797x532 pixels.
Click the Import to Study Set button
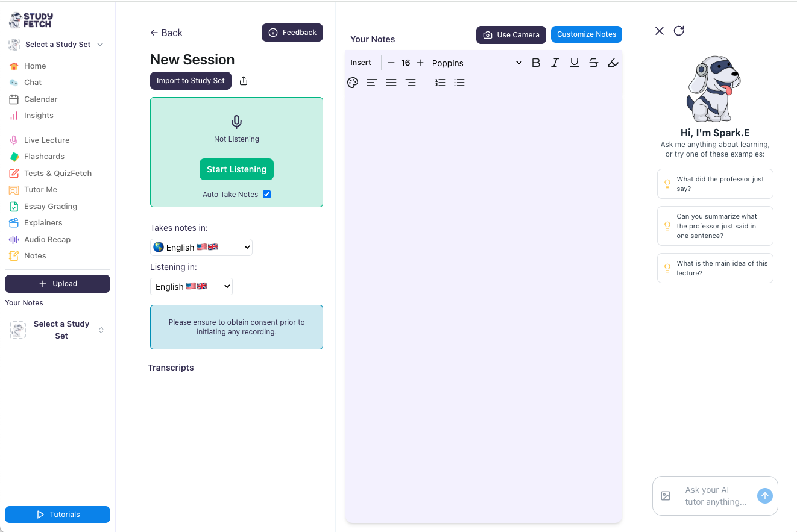(191, 80)
